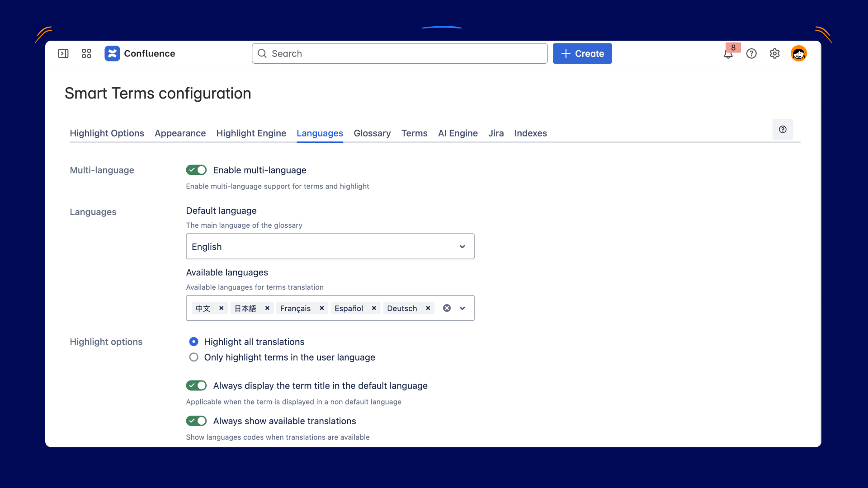The height and width of the screenshot is (488, 868).
Task: Select Only highlight terms in user language
Action: (194, 357)
